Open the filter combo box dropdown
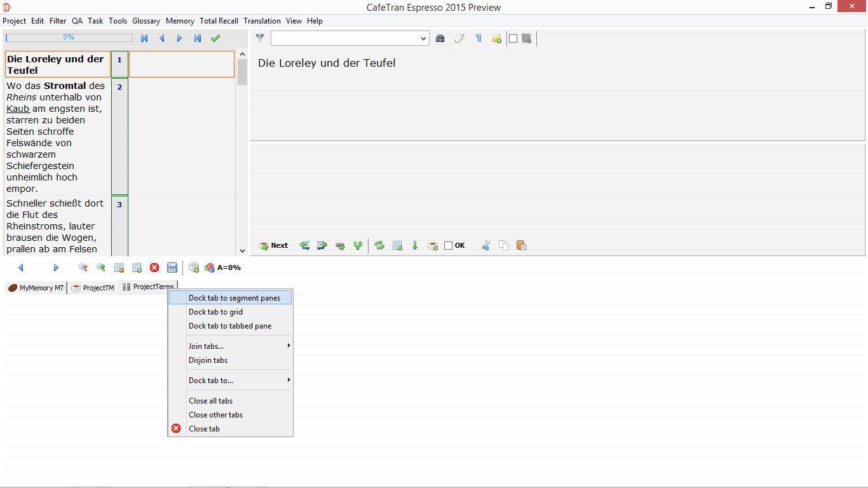 point(424,39)
